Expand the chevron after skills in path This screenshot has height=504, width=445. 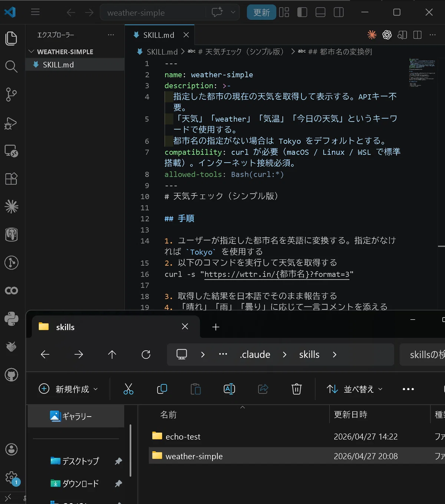click(334, 355)
